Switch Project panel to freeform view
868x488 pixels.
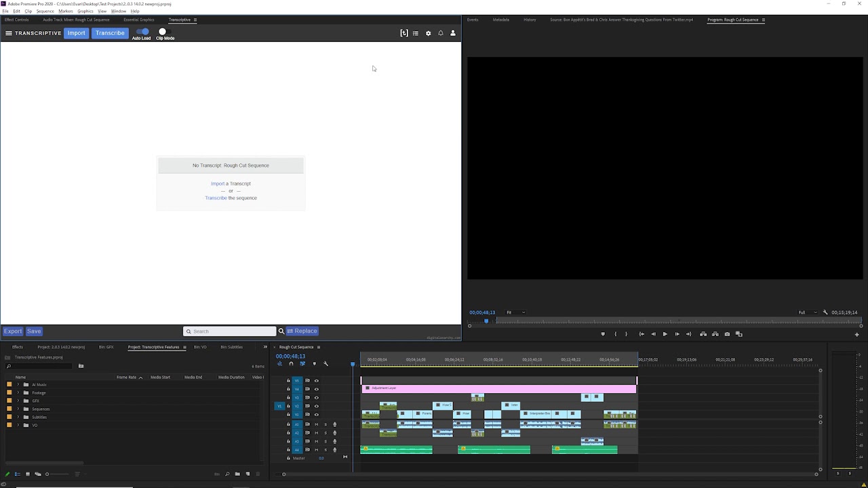37,474
